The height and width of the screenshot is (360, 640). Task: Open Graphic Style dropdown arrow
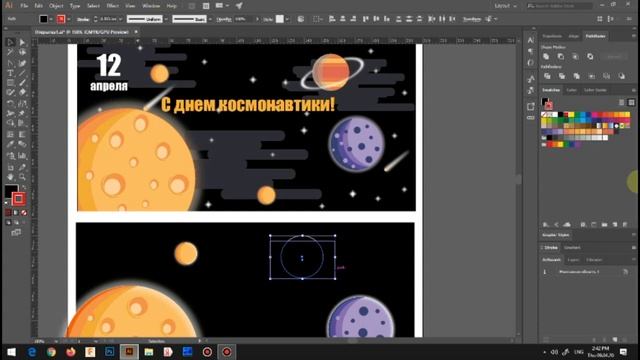click(x=287, y=19)
